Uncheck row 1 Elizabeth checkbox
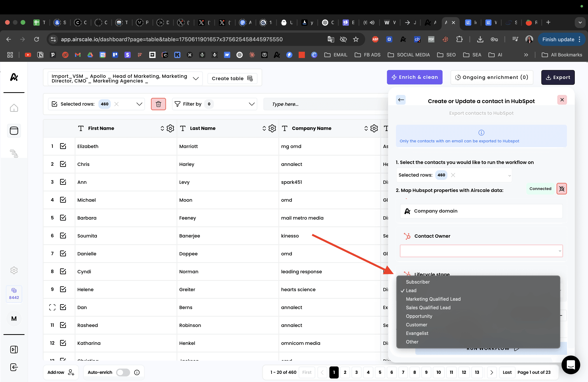 point(63,146)
